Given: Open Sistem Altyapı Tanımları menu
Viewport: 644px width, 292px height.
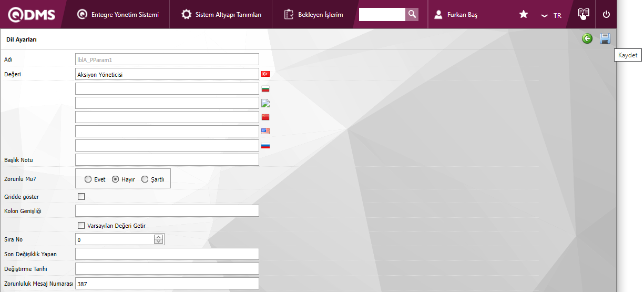Looking at the screenshot, I should (221, 15).
